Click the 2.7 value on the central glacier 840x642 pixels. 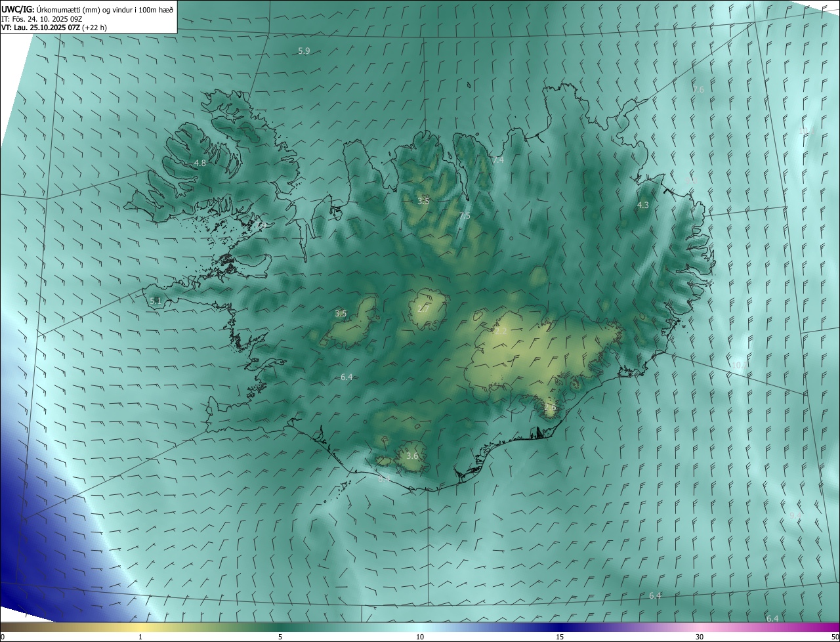[x=424, y=309]
